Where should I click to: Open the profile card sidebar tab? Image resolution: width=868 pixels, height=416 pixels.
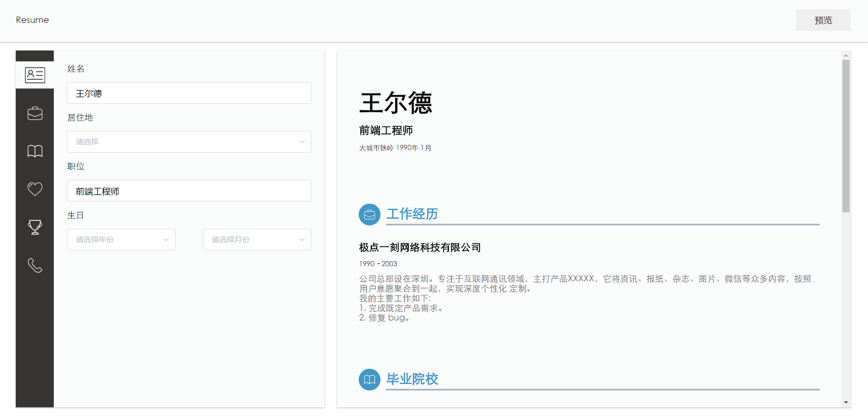(x=35, y=75)
